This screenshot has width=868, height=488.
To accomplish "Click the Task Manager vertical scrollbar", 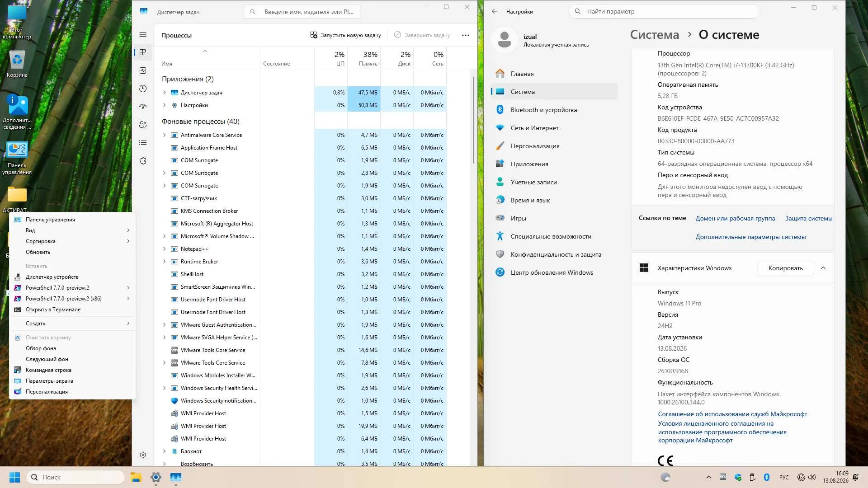I will point(474,120).
